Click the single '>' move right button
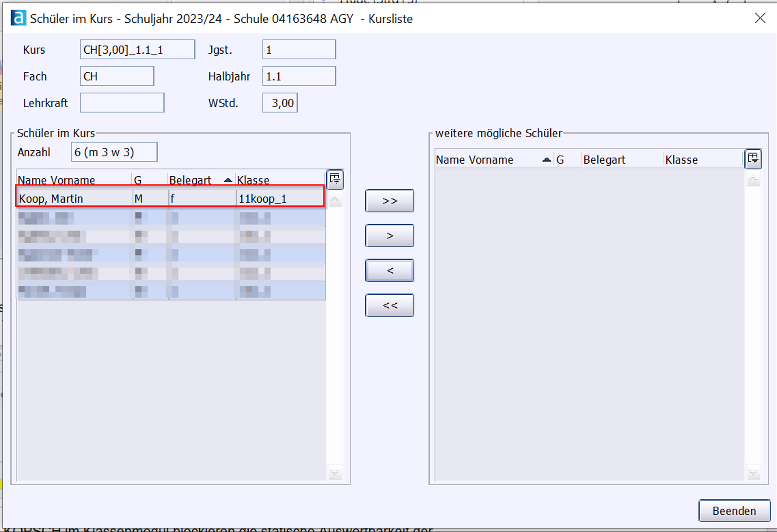The width and height of the screenshot is (777, 532). pos(389,235)
